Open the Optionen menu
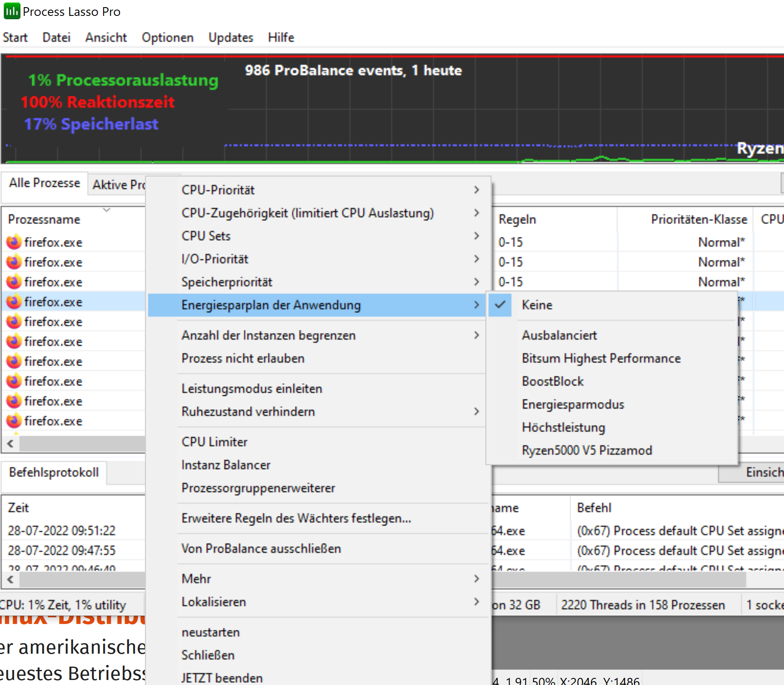 (167, 37)
